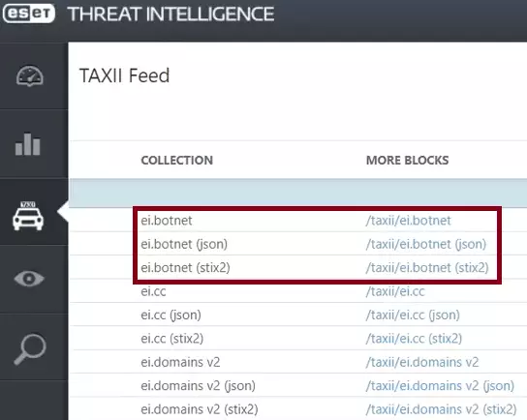Open the /taxii/ei.botnet link
Viewport: 527px width, 420px height.
409,221
